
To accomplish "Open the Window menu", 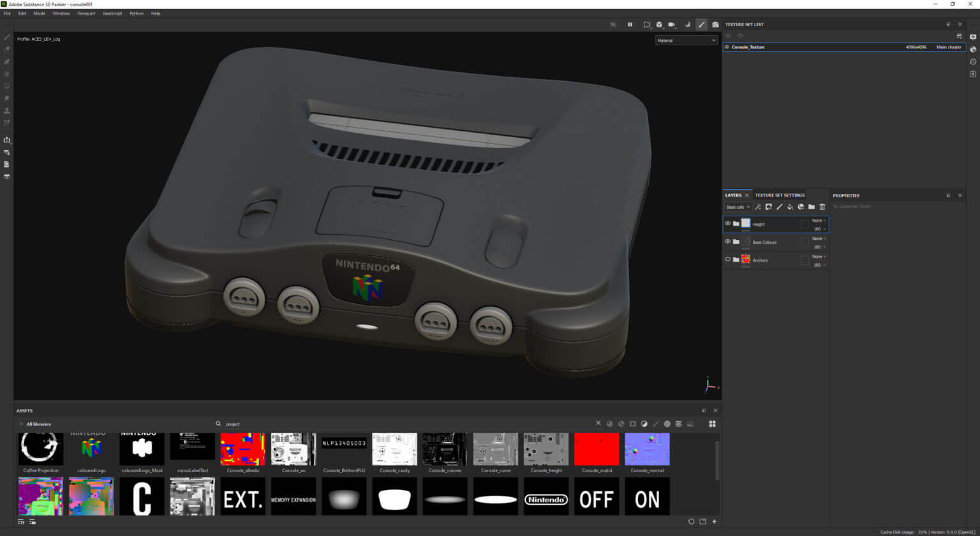I will 61,13.
